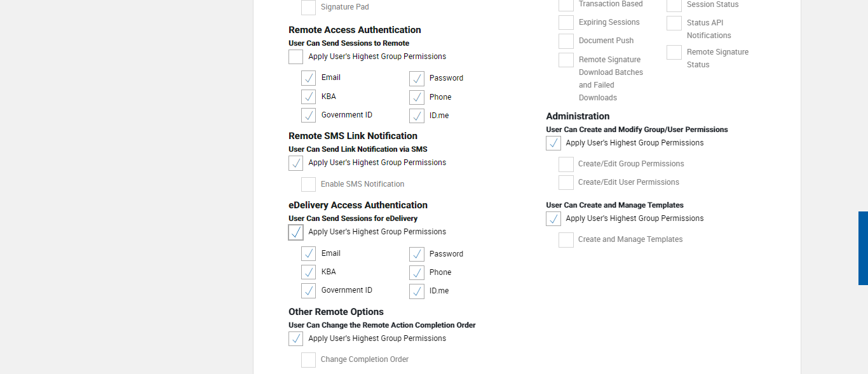Check the Status API Notifications box
The width and height of the screenshot is (868, 374).
tap(674, 23)
